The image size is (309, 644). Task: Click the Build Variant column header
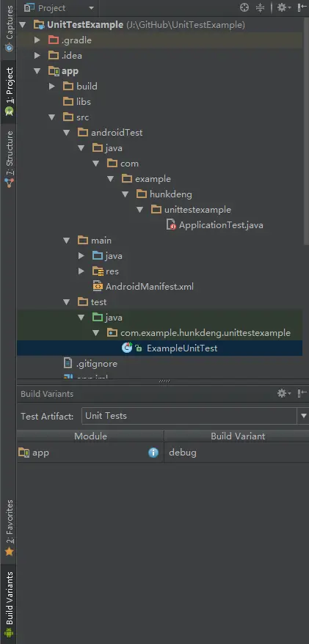click(x=236, y=436)
